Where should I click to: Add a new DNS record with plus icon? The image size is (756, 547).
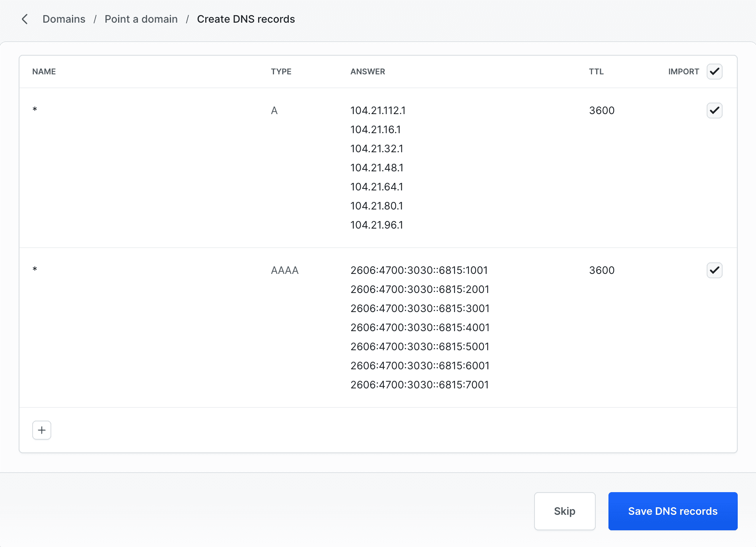[x=42, y=430]
